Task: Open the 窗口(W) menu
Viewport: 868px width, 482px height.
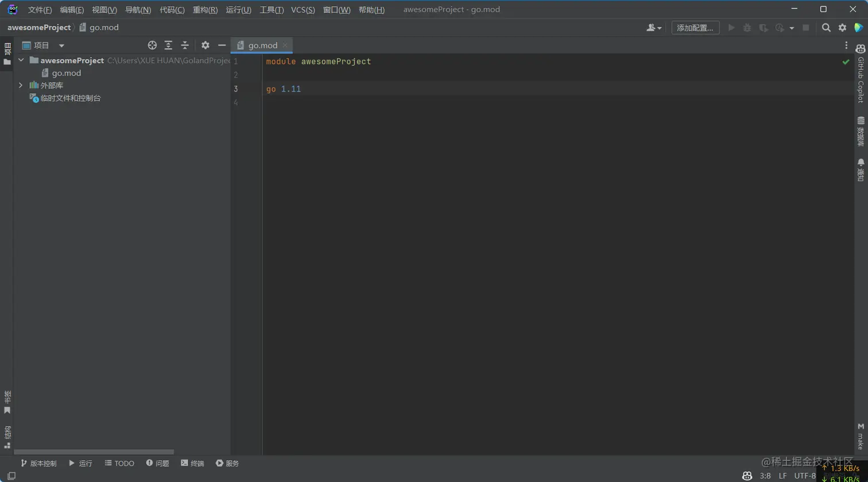Action: pos(336,10)
